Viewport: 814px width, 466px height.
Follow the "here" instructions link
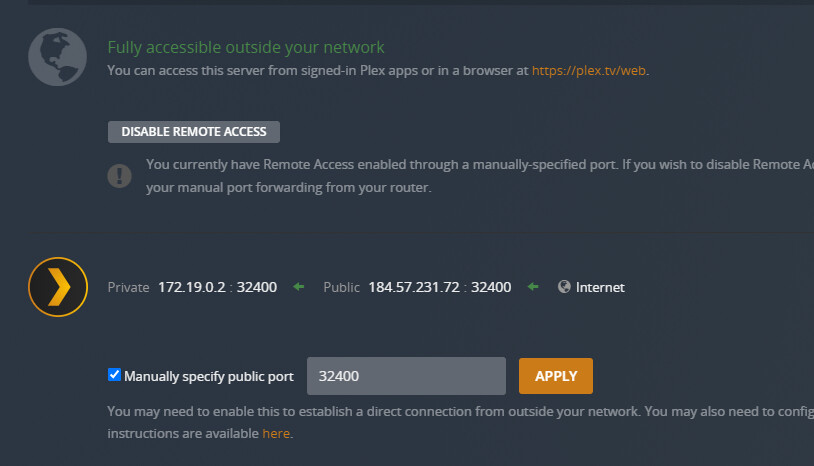pyautogui.click(x=276, y=434)
